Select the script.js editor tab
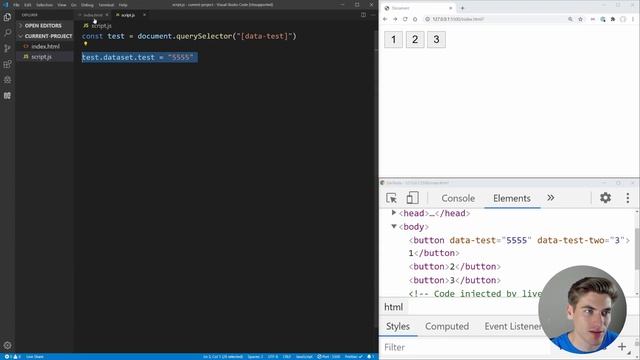Image resolution: width=640 pixels, height=360 pixels. pyautogui.click(x=128, y=15)
